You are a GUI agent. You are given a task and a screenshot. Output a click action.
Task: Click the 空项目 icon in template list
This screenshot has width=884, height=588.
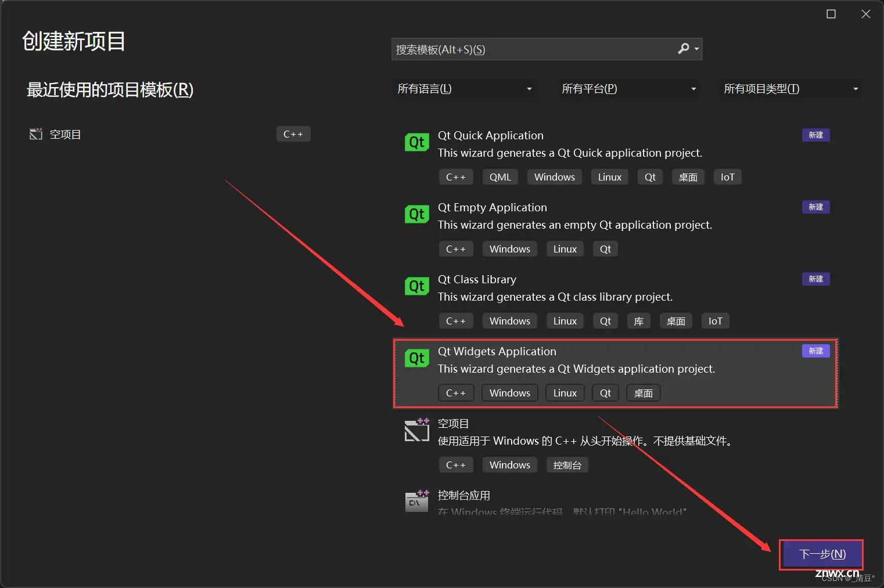417,430
